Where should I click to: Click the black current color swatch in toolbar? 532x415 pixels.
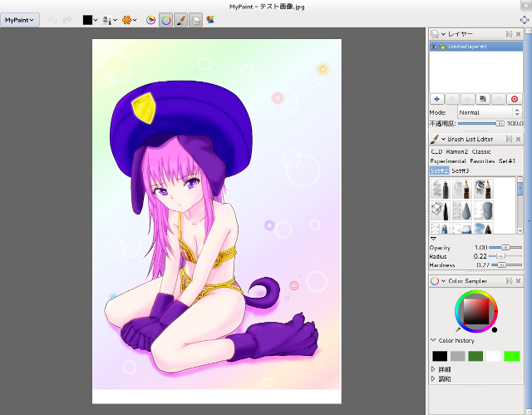pyautogui.click(x=87, y=20)
